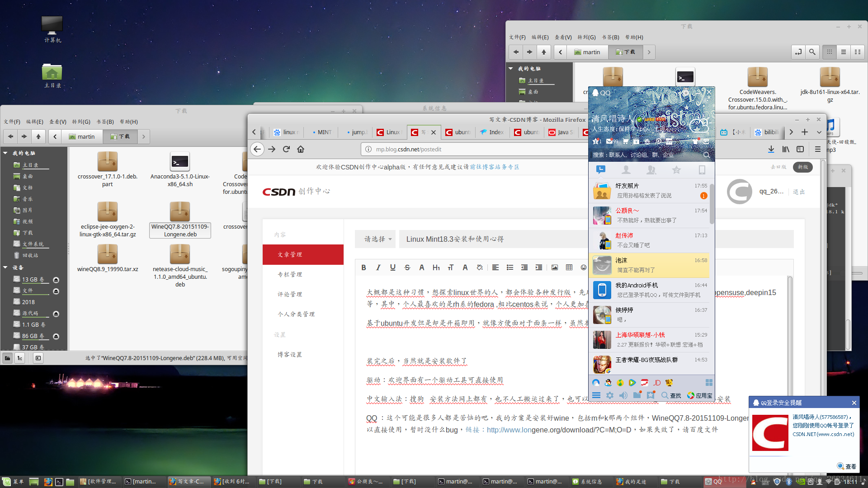Open the QQ shopping cart icon

tap(626, 141)
